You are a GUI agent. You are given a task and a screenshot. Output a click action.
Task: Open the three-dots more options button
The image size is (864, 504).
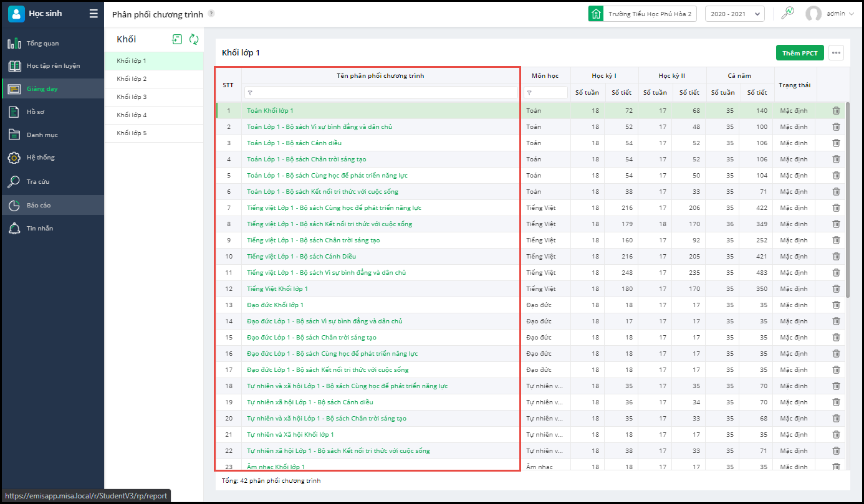[836, 53]
